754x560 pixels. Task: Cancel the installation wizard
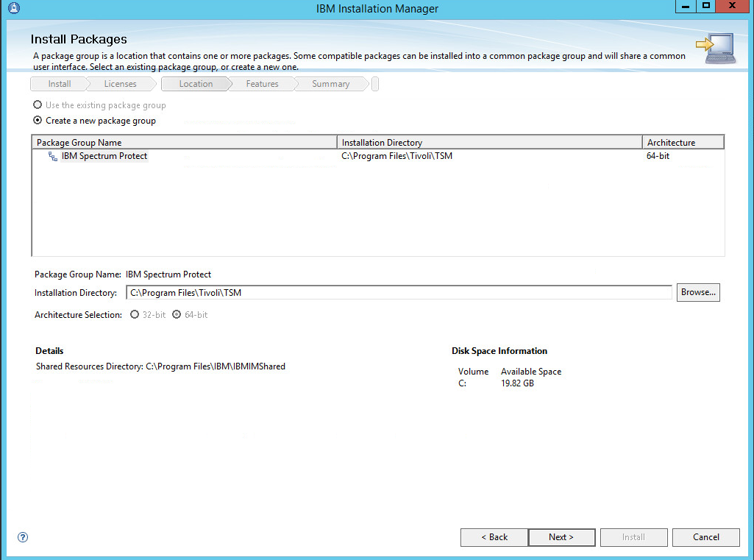tap(705, 537)
